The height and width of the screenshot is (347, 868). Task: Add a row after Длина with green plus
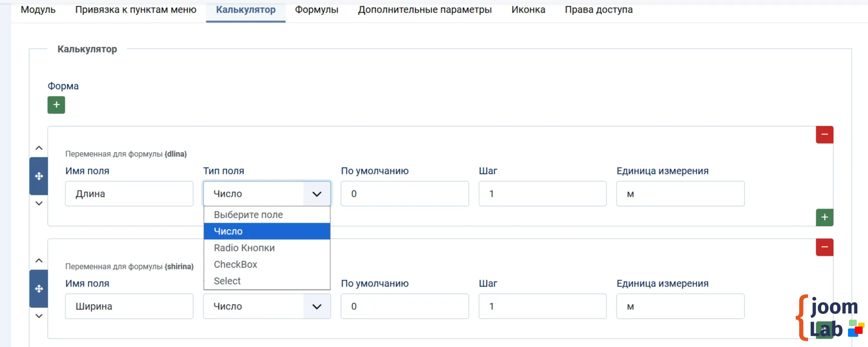(x=824, y=217)
